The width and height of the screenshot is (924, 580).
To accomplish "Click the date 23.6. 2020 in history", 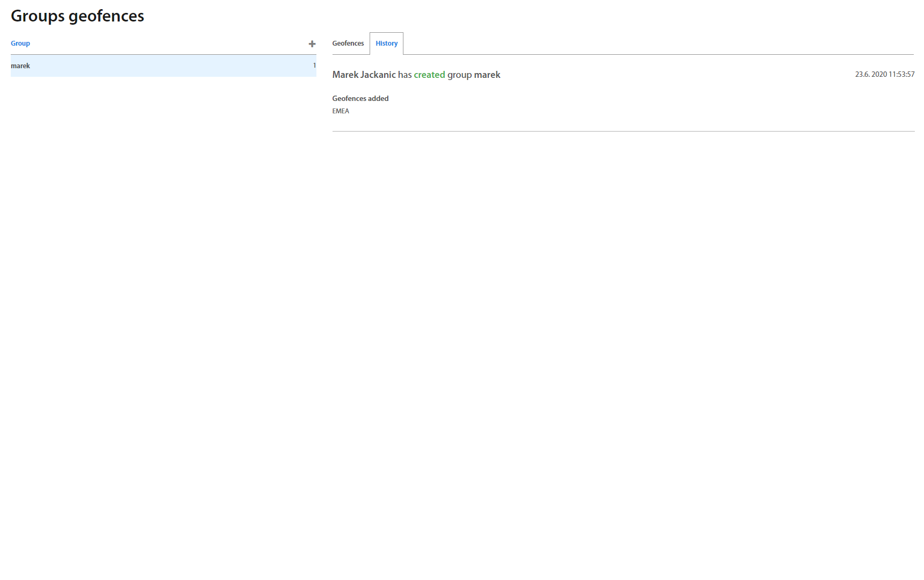I will 871,75.
